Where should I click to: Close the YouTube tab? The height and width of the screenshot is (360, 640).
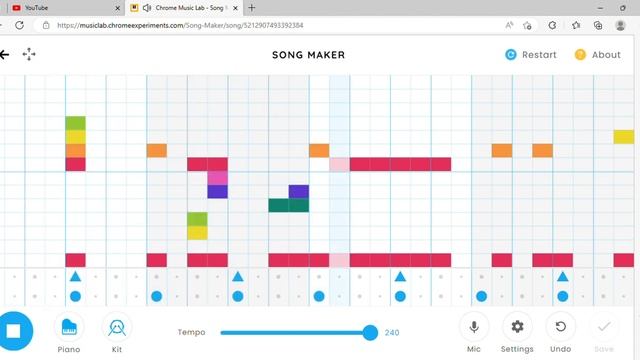tap(118, 8)
